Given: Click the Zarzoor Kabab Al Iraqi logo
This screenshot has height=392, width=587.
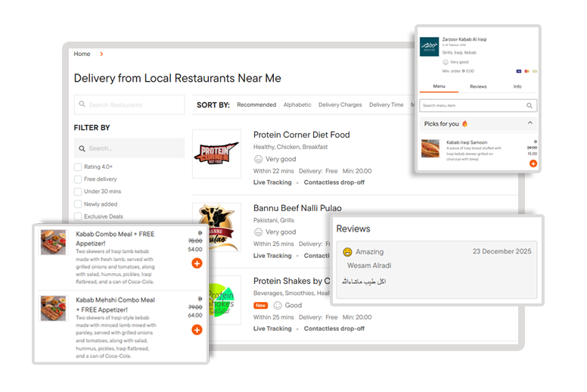Looking at the screenshot, I should coord(429,46).
